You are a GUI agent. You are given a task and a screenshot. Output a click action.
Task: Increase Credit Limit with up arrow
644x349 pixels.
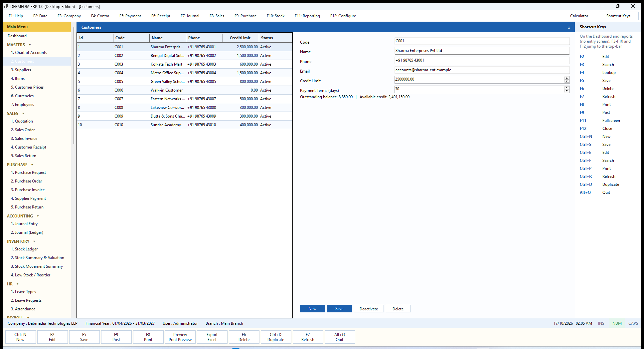tap(567, 78)
